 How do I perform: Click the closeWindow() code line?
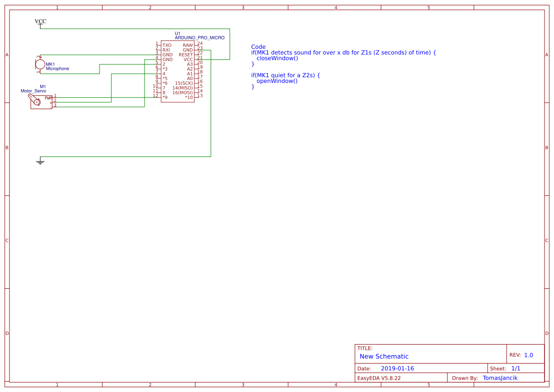pyautogui.click(x=277, y=58)
